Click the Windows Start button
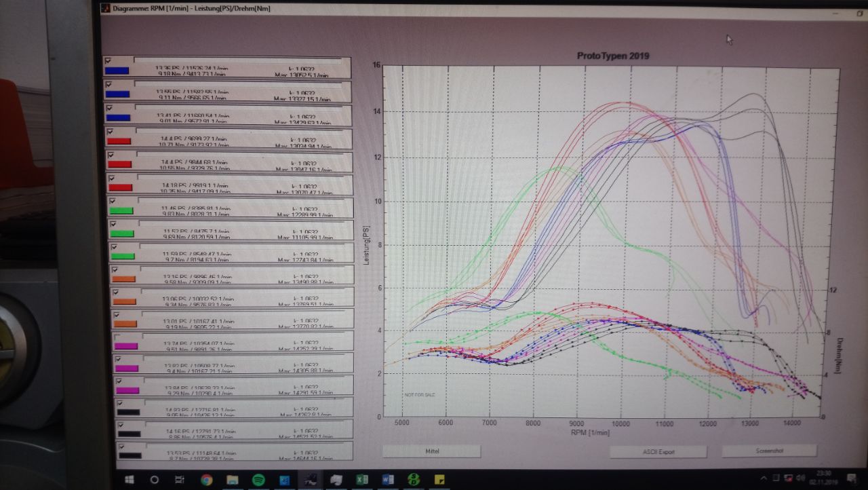This screenshot has height=490, width=868. pyautogui.click(x=127, y=480)
